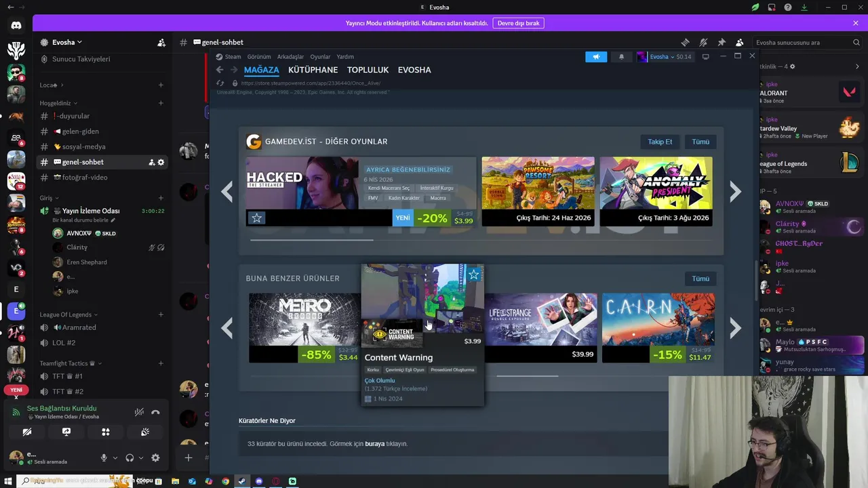Open Yardım menu in Steam

(345, 57)
